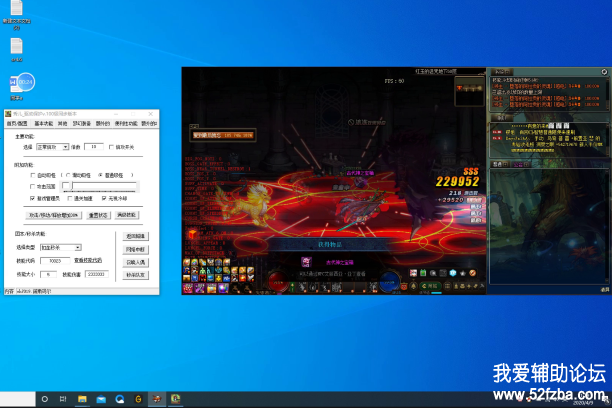Click the purple item icon in the obtained-item popup
The width and height of the screenshot is (612, 408).
pos(306,262)
